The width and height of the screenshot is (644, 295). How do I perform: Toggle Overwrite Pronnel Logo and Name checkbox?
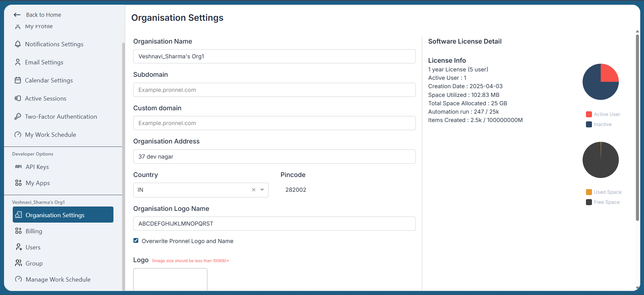click(x=136, y=241)
